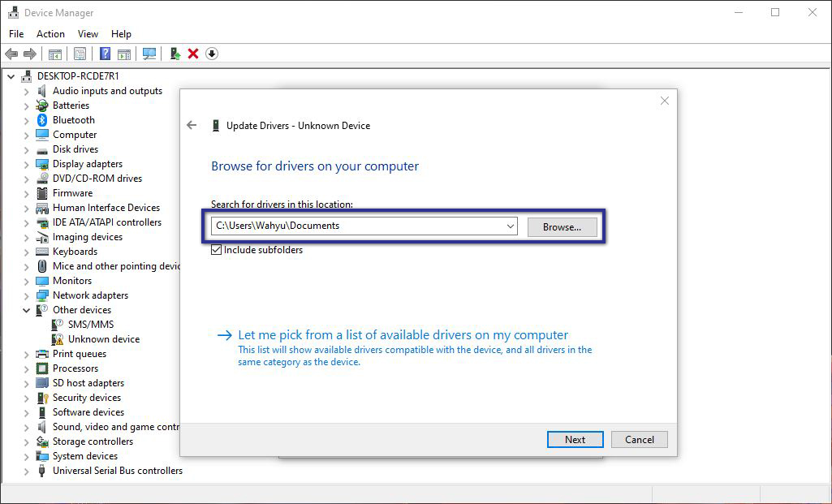Toggle the Include subfolders checkbox
The width and height of the screenshot is (832, 504).
point(217,250)
